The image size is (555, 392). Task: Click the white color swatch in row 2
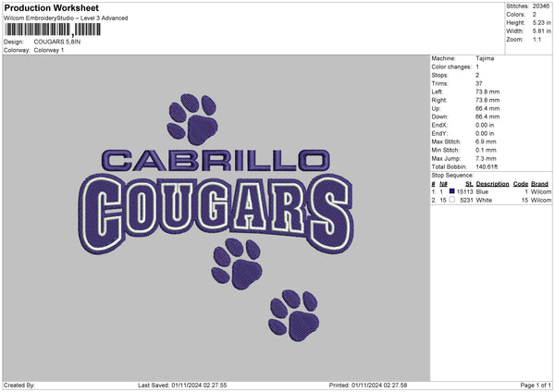point(451,200)
